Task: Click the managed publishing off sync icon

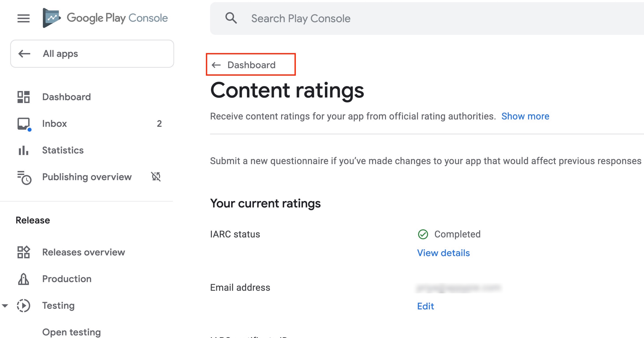Action: click(x=156, y=177)
